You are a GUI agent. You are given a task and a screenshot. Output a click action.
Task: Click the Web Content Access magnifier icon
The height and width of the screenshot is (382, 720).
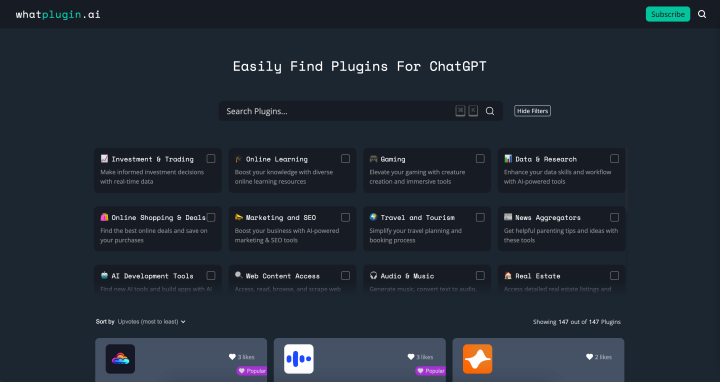[x=238, y=275]
